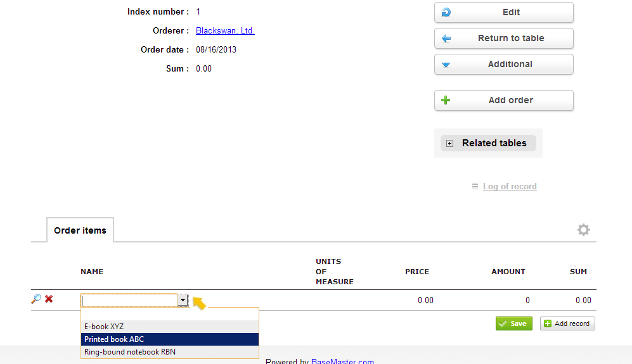Choose Ring-bound notebook RBN option
This screenshot has height=364, width=632.
pos(170,352)
